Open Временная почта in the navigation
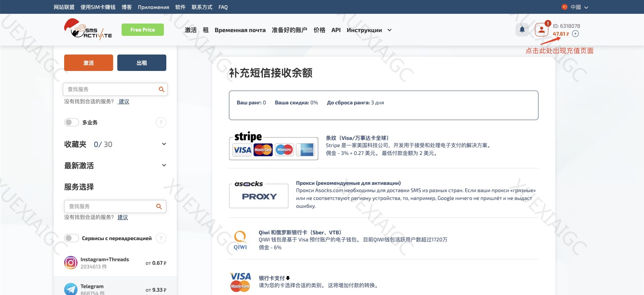Screen dimensions: 644x295 tap(240, 30)
